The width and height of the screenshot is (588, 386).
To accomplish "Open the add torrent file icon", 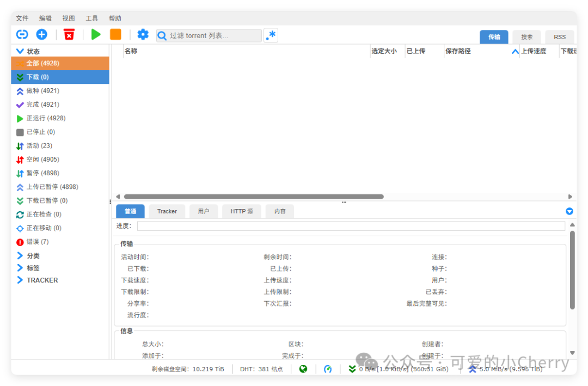I will [41, 34].
